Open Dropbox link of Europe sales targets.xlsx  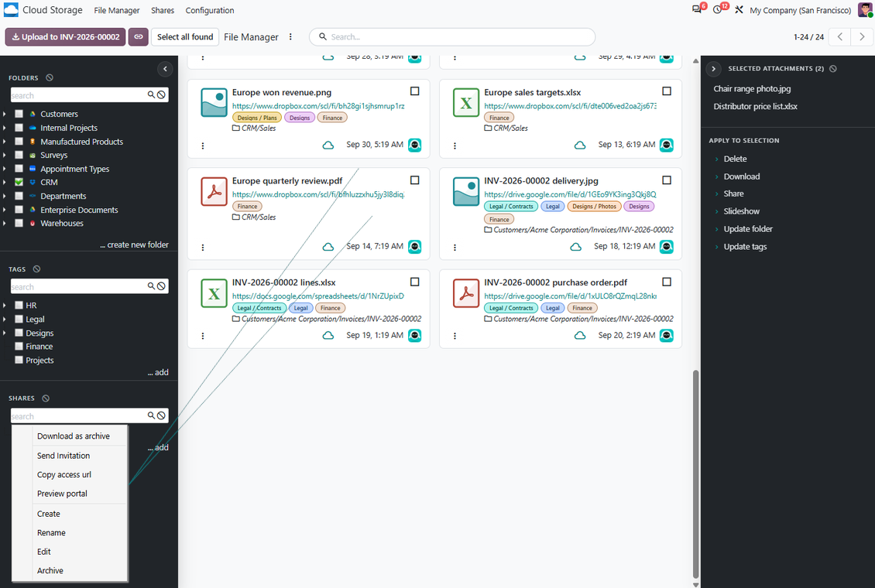571,106
